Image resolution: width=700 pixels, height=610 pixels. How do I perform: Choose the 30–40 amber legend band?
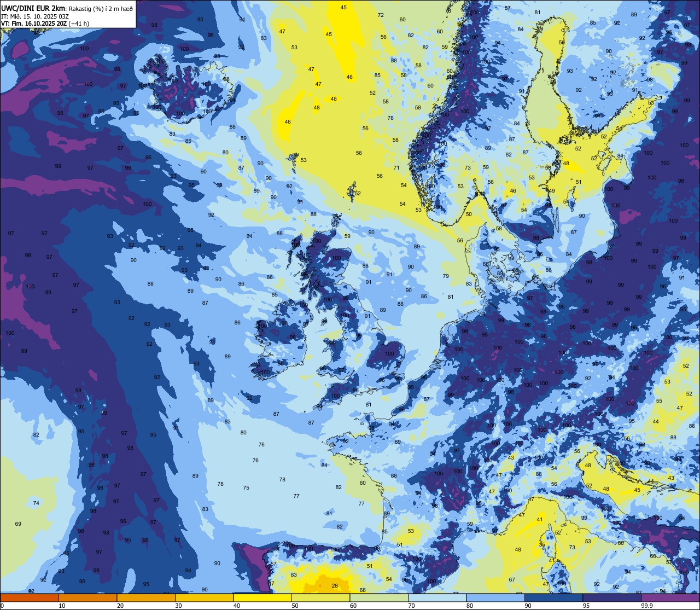point(204,597)
